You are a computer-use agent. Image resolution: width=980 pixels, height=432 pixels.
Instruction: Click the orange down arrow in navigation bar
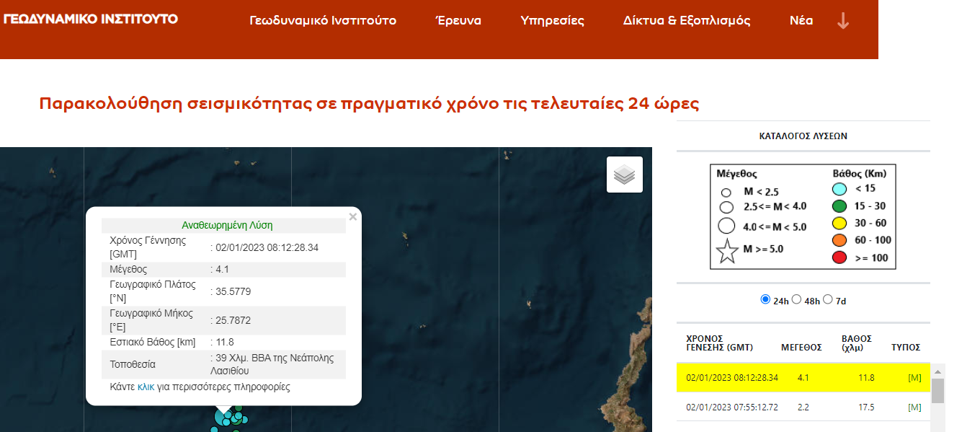[x=842, y=21]
